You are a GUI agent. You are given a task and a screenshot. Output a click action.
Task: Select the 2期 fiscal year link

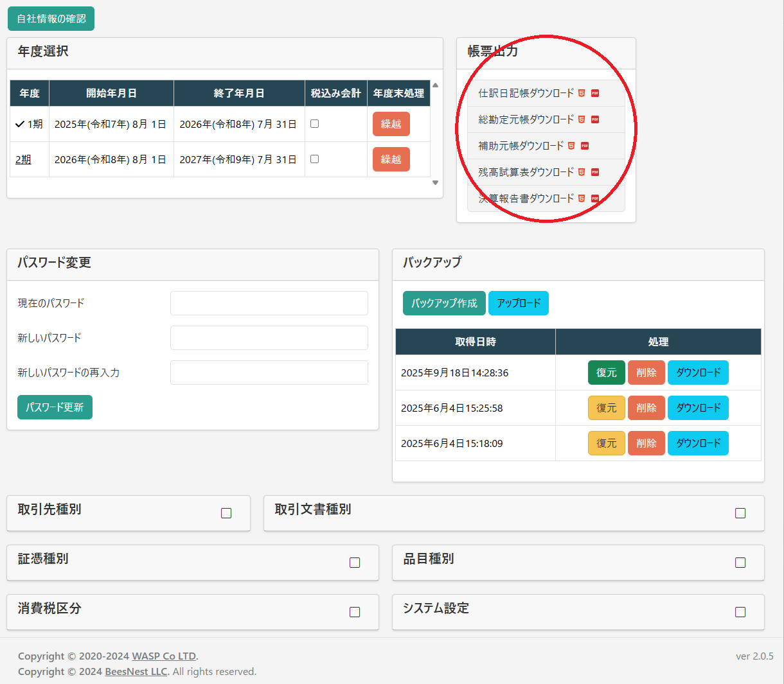pos(23,159)
